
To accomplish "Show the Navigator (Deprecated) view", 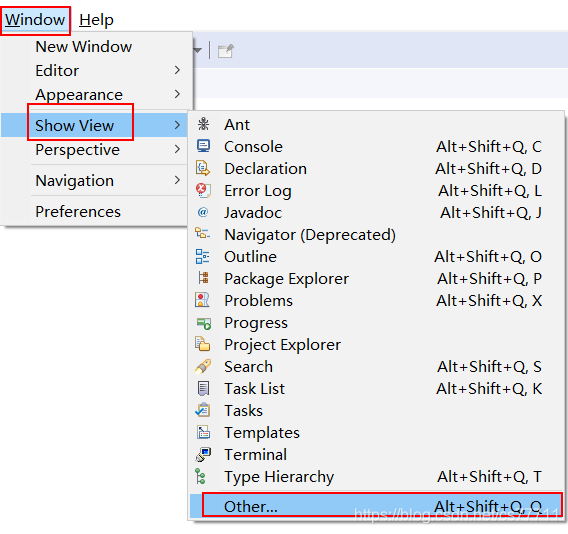I will (x=377, y=234).
